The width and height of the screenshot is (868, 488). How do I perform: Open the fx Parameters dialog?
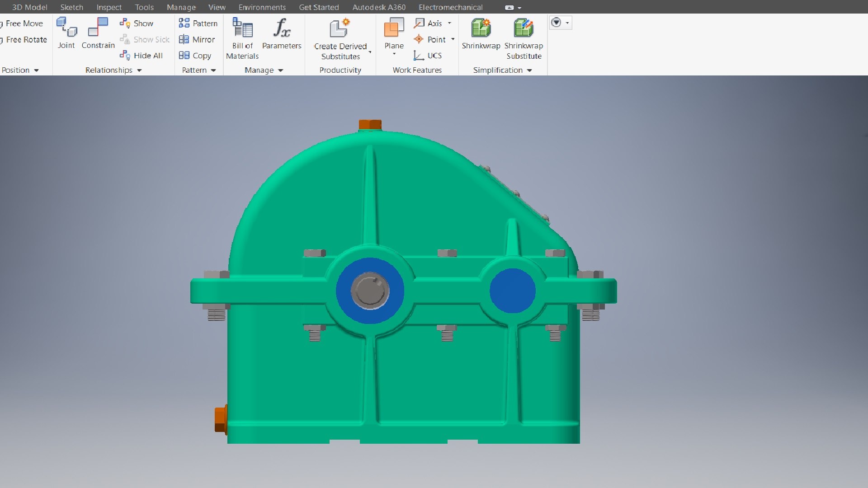coord(282,33)
